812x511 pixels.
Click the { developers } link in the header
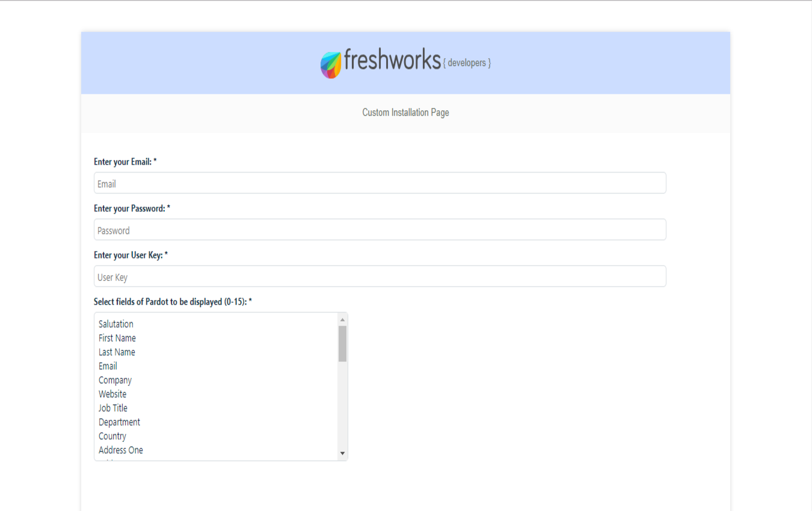[467, 62]
